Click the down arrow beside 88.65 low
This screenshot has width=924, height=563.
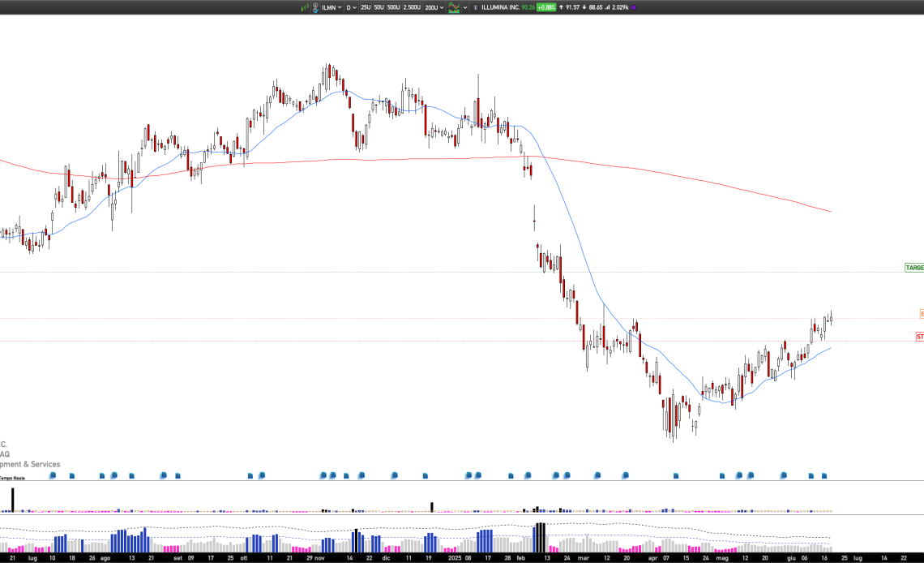coord(584,7)
